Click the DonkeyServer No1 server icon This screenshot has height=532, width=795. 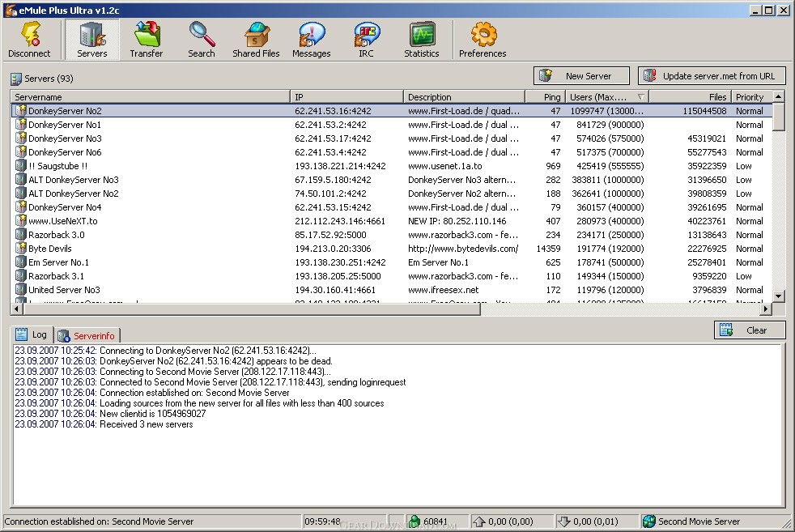pos(21,124)
